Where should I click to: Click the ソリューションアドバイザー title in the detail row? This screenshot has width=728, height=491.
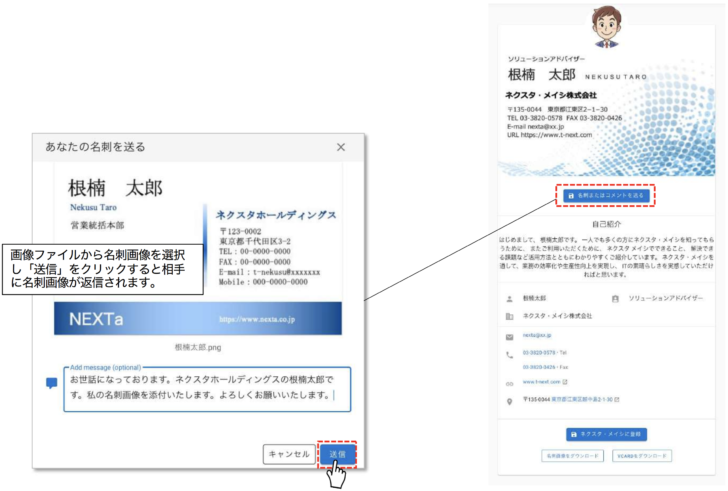[665, 298]
